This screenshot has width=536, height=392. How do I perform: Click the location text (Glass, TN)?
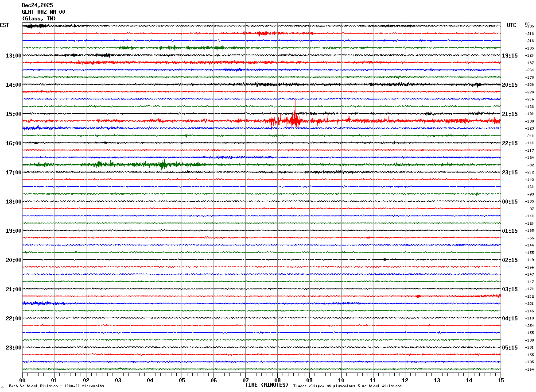(x=39, y=19)
